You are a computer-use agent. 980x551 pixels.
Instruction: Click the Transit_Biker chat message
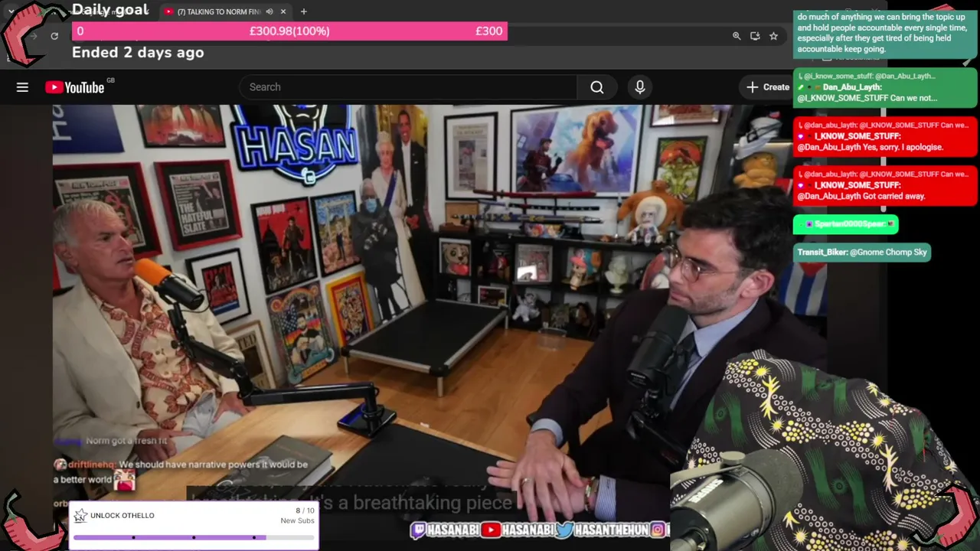click(x=862, y=253)
